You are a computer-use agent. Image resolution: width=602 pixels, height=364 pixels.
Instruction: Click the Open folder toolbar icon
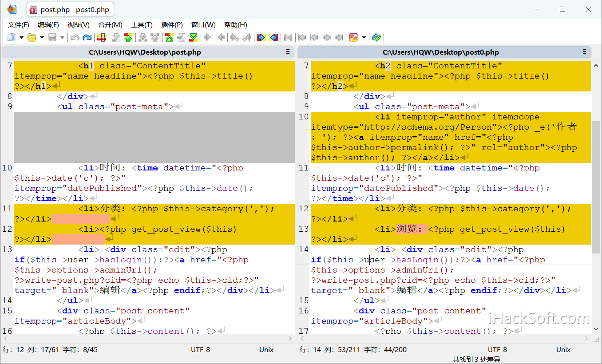tap(32, 37)
